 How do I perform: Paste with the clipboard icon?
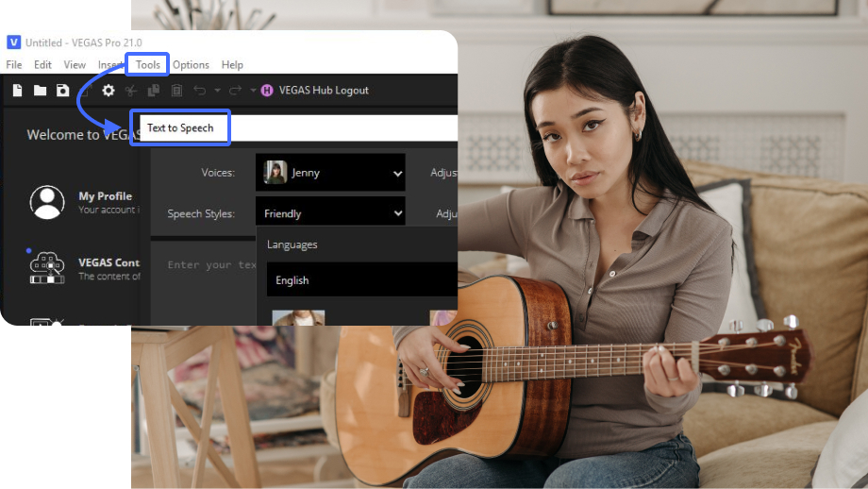pyautogui.click(x=176, y=91)
